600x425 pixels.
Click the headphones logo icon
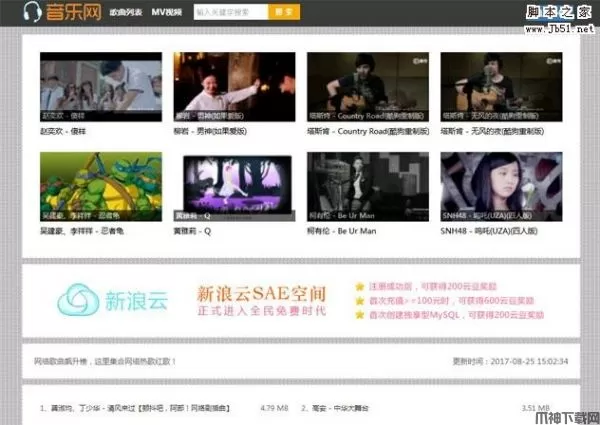coord(32,11)
